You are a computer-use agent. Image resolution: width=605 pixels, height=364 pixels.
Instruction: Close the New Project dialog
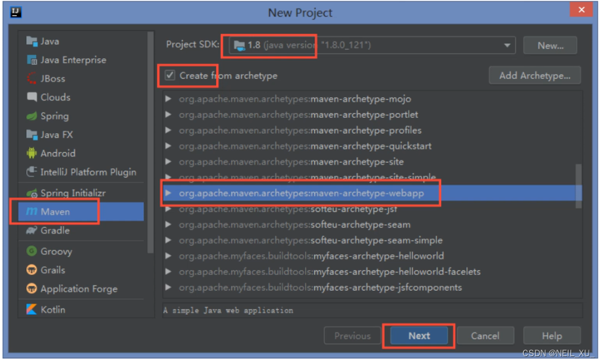click(581, 10)
